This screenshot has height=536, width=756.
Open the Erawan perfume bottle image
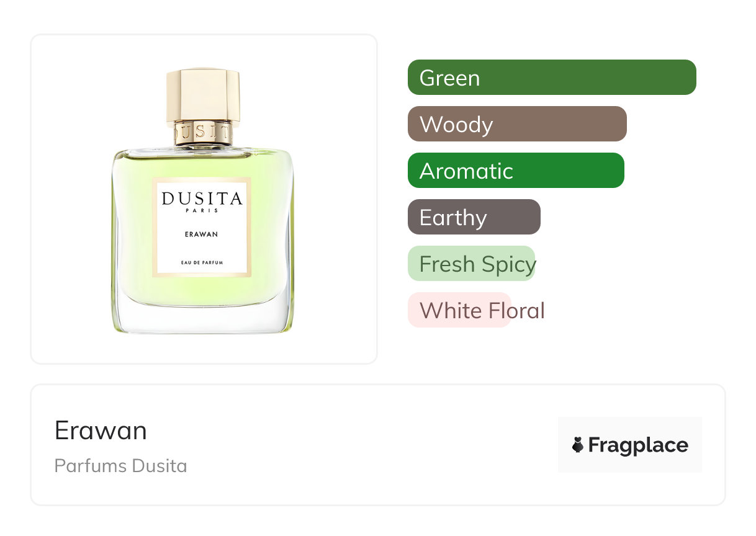(203, 200)
